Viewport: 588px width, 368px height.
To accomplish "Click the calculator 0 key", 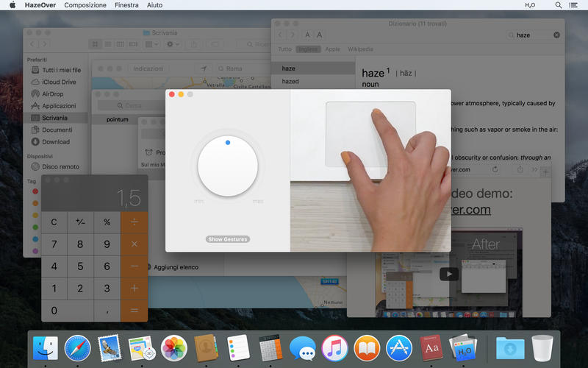I will (68, 311).
